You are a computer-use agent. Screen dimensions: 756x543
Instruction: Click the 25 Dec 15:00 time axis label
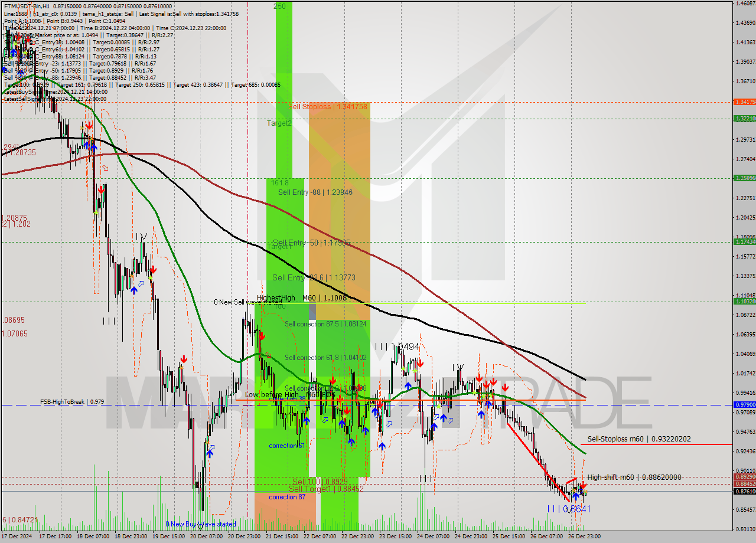[x=509, y=537]
